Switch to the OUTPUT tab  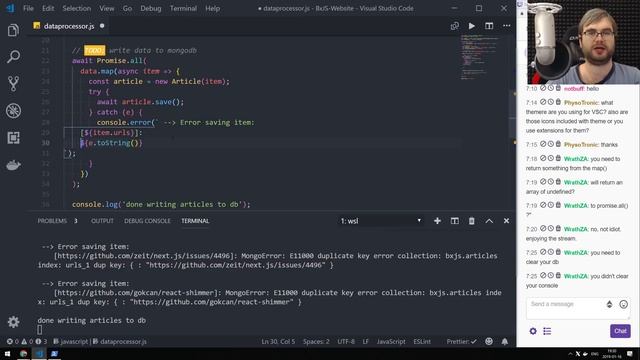click(102, 221)
